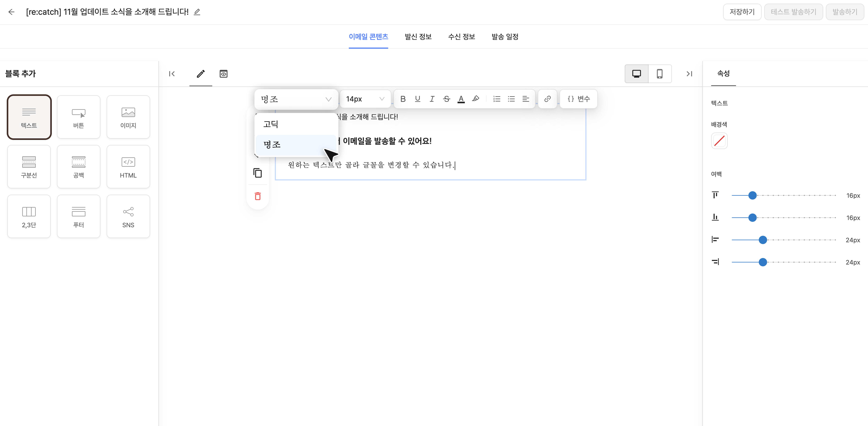Apply strikethrough formatting icon
Viewport: 868px width, 426px height.
(447, 99)
